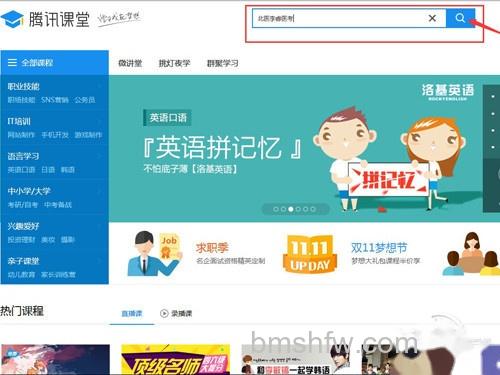The image size is (500, 375).
Task: Select the last carousel dot
Action: click(313, 209)
